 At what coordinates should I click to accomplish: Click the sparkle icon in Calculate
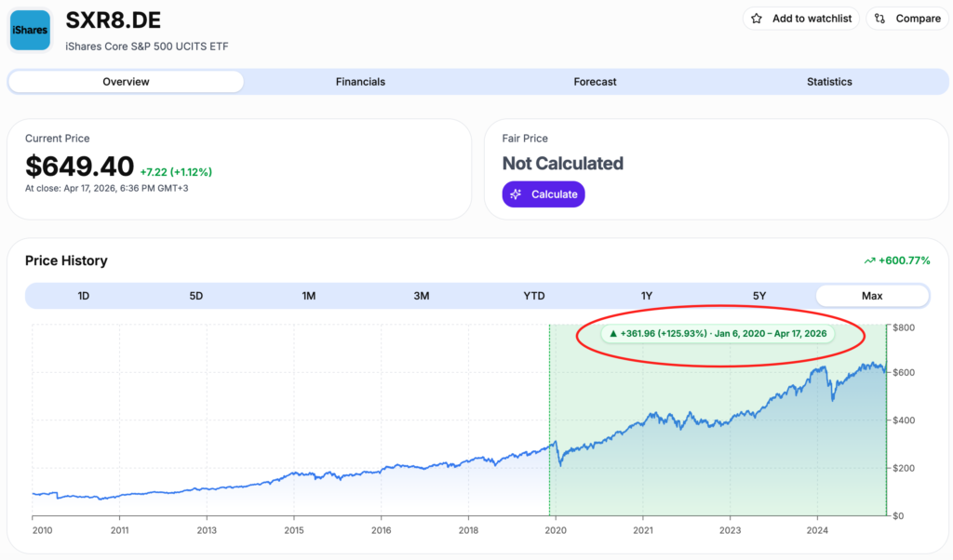tap(517, 194)
